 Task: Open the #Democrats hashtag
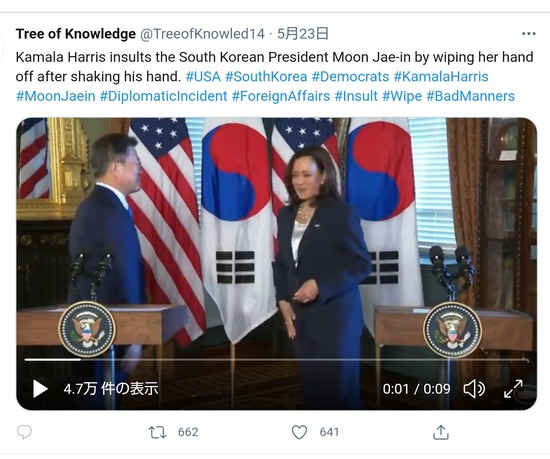click(x=350, y=76)
